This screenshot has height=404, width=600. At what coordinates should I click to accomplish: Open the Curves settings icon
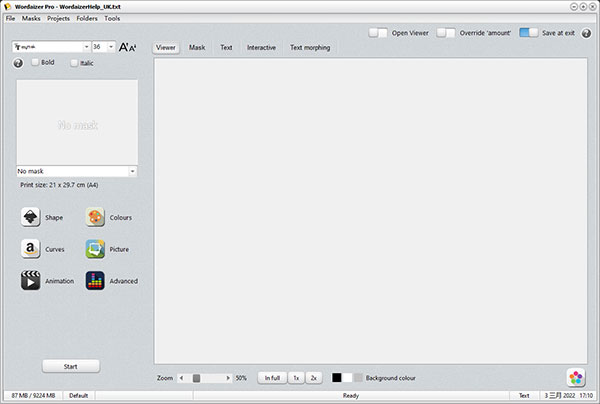[30, 249]
